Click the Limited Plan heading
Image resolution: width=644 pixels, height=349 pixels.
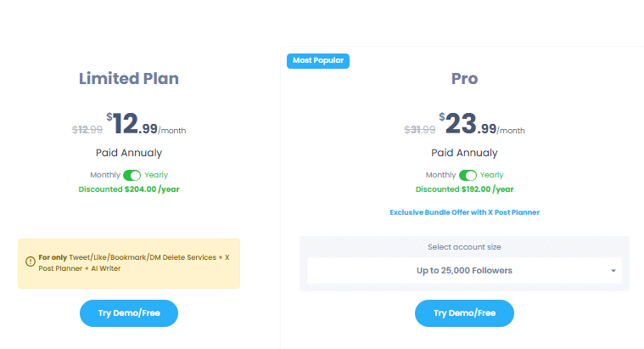(x=129, y=79)
